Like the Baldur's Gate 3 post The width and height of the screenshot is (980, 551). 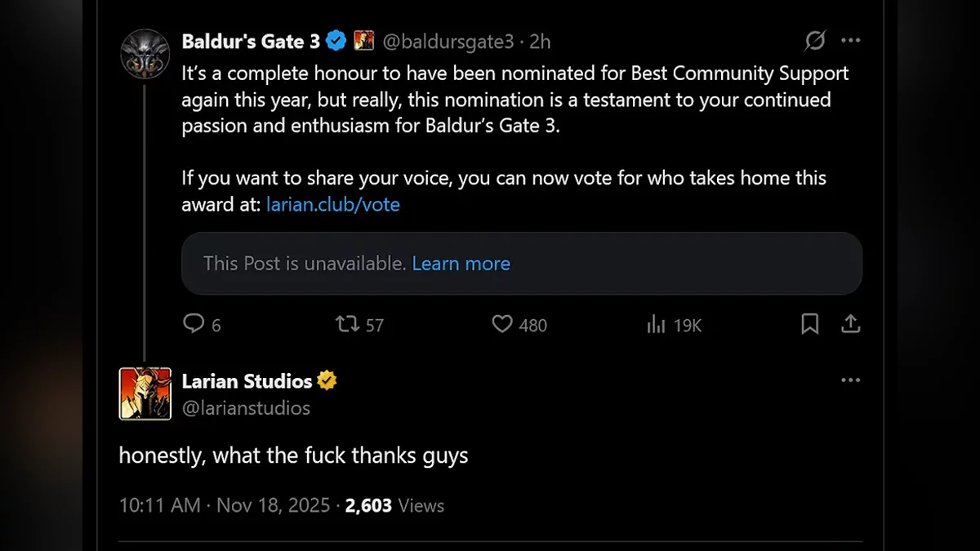click(x=502, y=324)
